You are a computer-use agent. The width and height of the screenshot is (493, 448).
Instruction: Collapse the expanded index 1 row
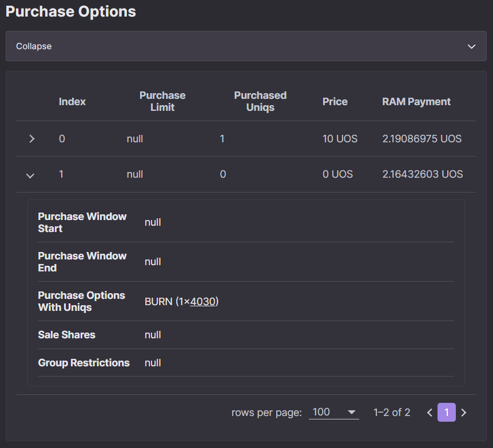tap(30, 175)
